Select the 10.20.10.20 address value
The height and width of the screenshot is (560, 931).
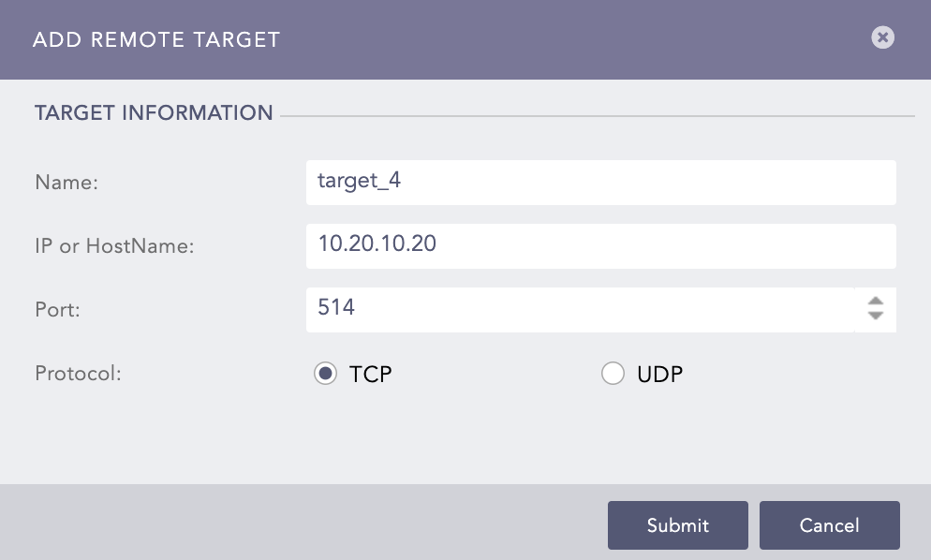coord(375,245)
